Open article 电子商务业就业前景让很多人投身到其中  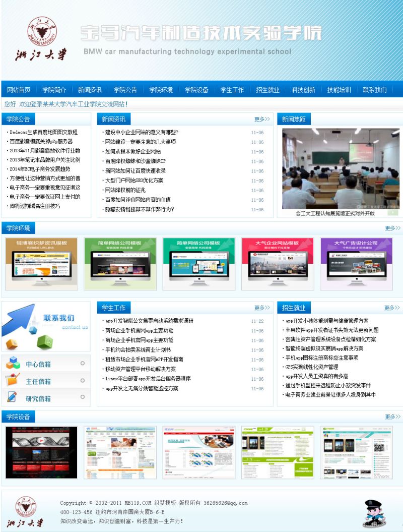[330, 395]
